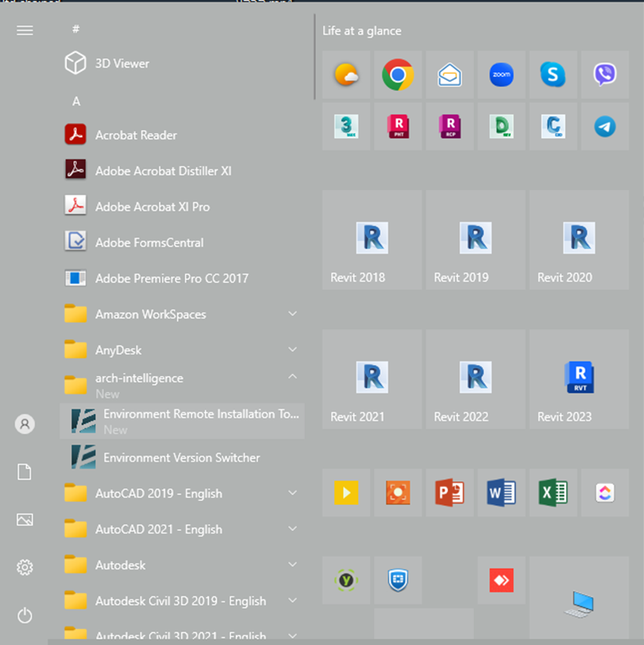Start Adobe Premiere Pro CC 2017

tap(182, 278)
